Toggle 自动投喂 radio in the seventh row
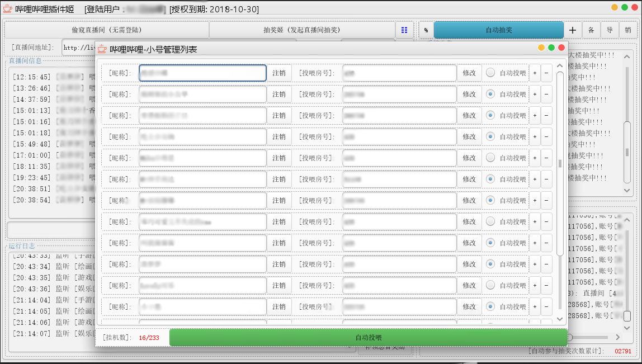The width and height of the screenshot is (642, 364). click(490, 200)
